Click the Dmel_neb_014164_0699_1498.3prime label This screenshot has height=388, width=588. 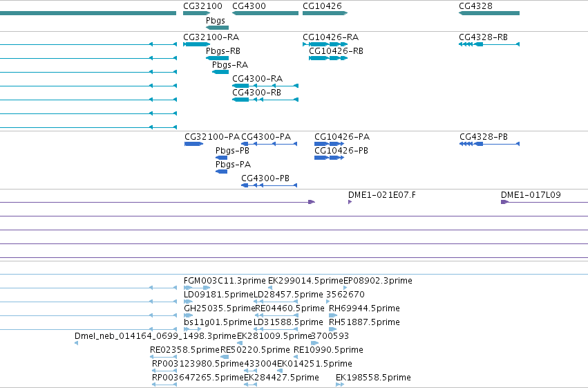(155, 336)
